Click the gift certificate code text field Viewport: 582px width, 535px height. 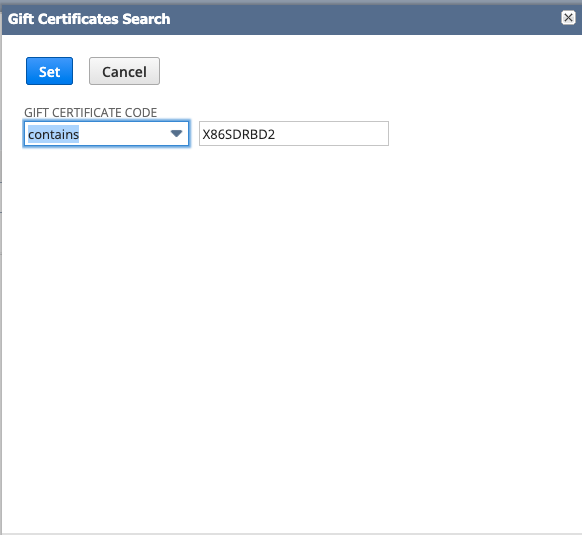(294, 134)
